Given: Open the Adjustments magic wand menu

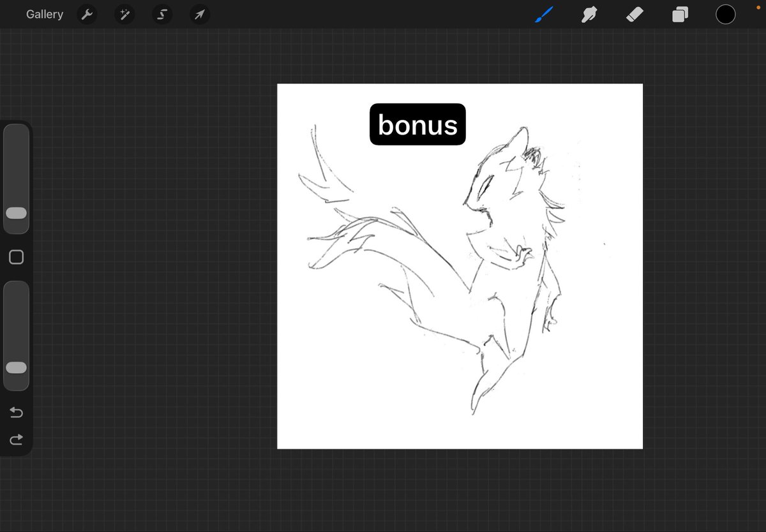Looking at the screenshot, I should (124, 15).
